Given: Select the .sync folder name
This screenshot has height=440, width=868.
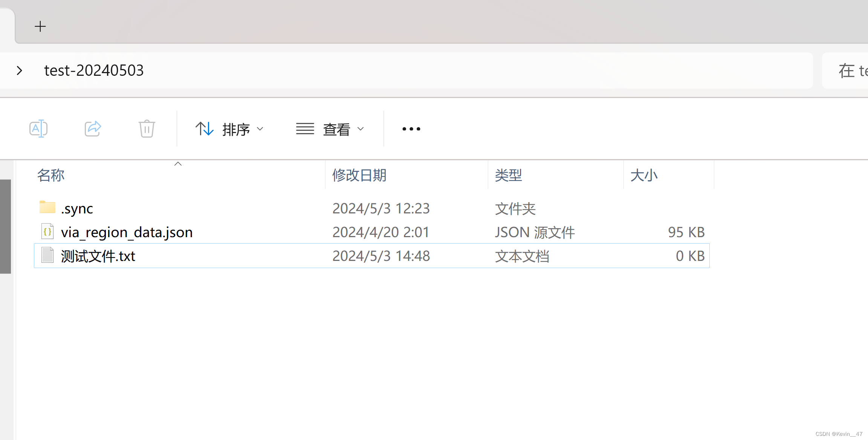Looking at the screenshot, I should (x=77, y=209).
